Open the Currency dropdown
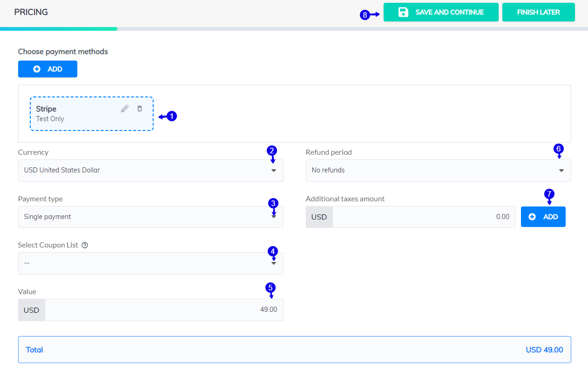This screenshot has height=371, width=588. click(274, 171)
